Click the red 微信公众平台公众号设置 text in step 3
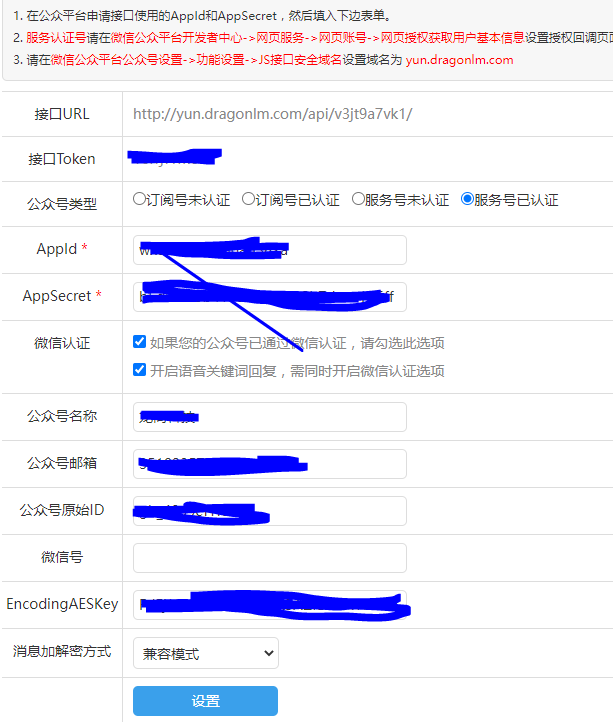 coord(117,60)
